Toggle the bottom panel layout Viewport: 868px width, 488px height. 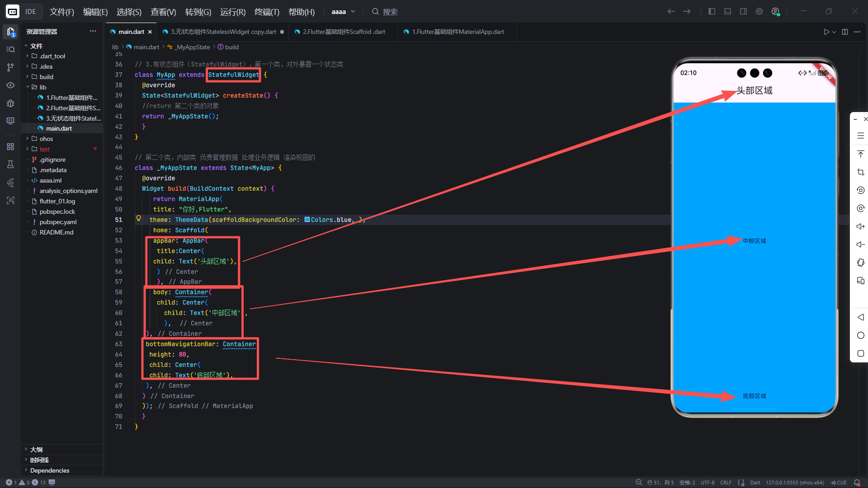(x=727, y=12)
